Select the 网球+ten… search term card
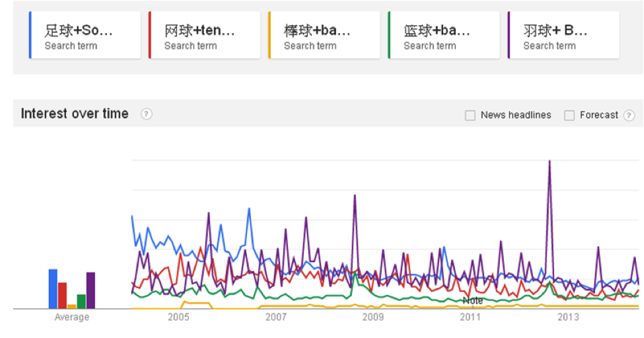Screen dimensions: 644x338 (205, 36)
